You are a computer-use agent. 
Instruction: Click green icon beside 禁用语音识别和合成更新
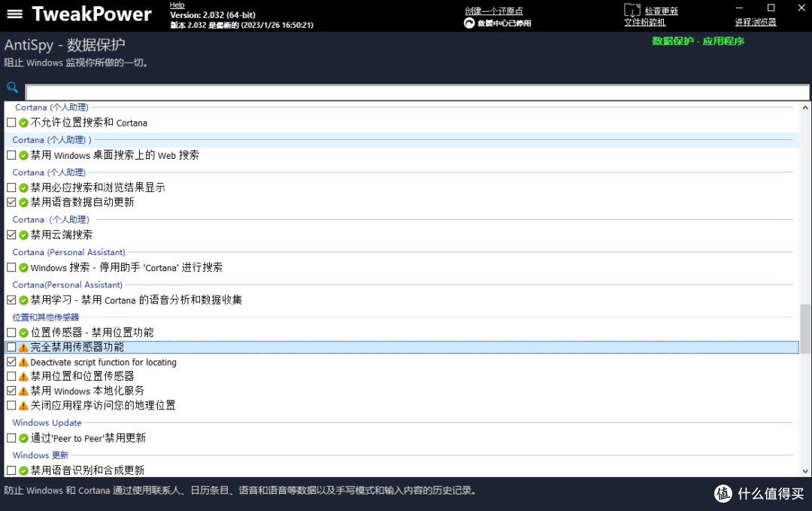point(24,470)
